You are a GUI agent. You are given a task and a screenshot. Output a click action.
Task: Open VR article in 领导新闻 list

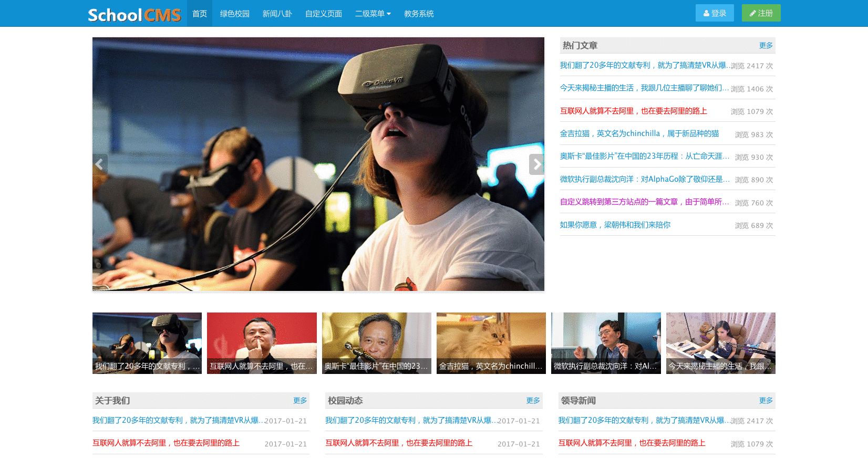pos(644,421)
